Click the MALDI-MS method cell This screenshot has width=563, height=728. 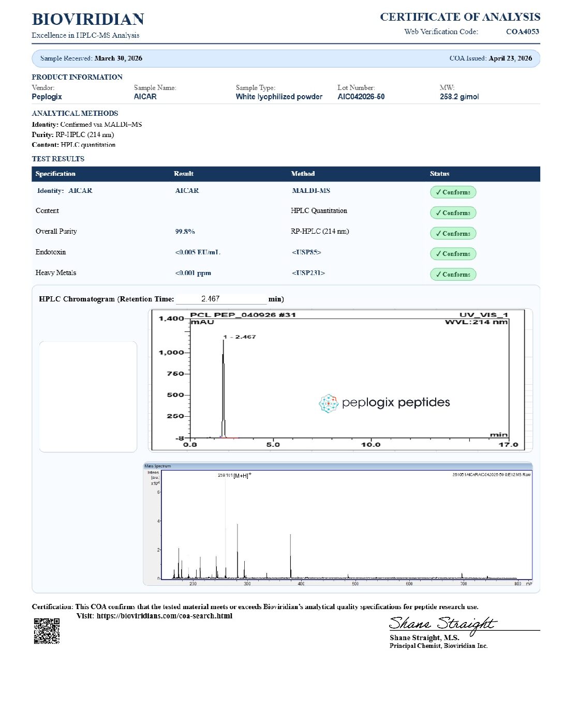311,191
